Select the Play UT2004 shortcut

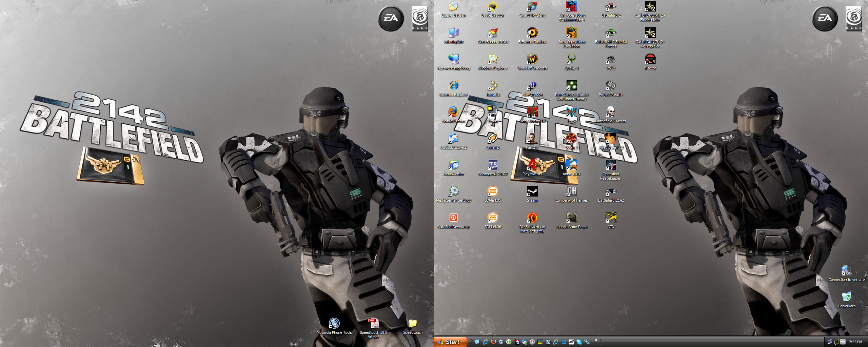click(x=532, y=88)
